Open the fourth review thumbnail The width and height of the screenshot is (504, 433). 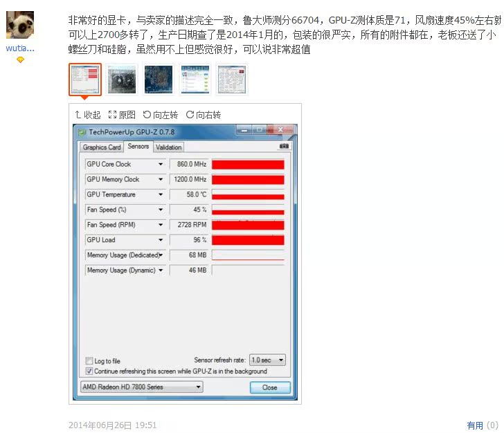195,80
